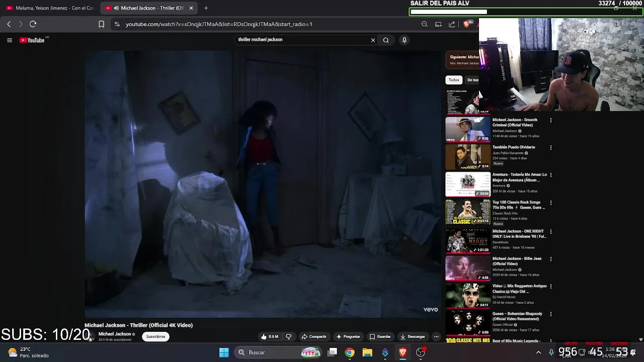Close the Michael Jackson - Thriller tab
Viewport: 644px width, 362px height.
(x=191, y=8)
